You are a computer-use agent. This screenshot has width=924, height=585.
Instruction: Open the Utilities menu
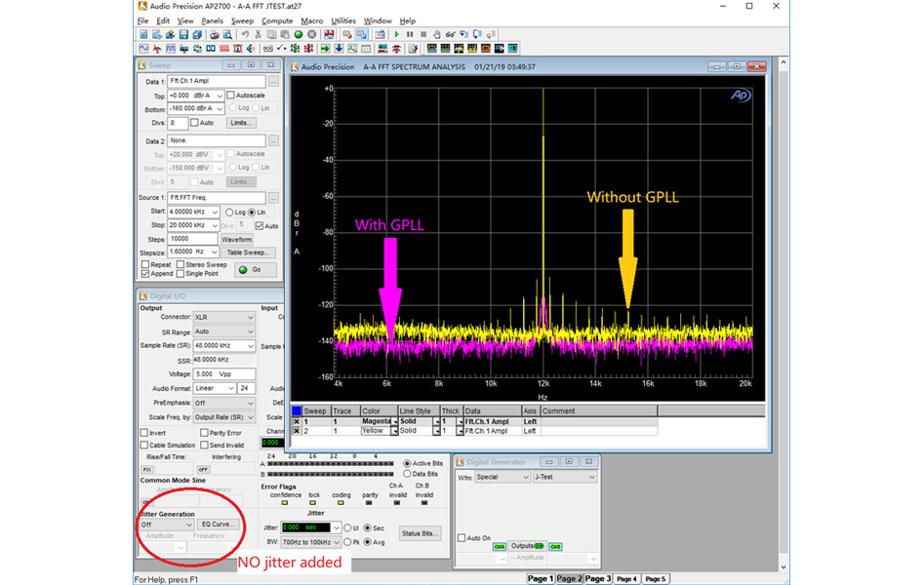[x=343, y=20]
